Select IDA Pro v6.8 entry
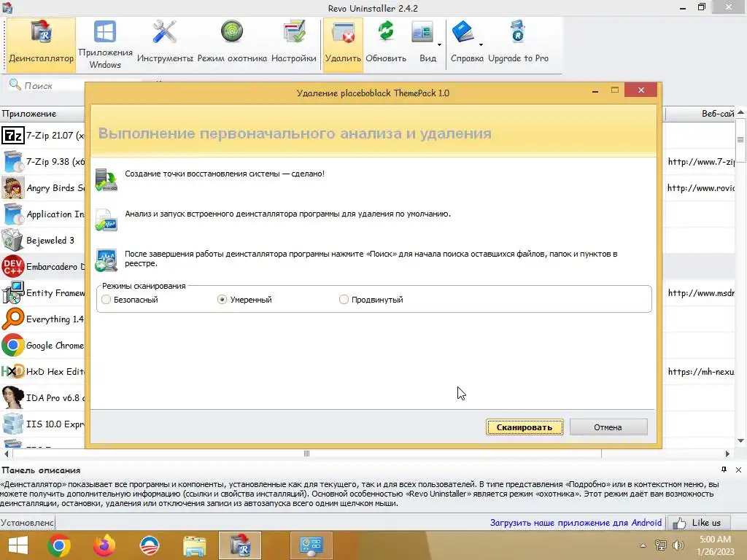Image resolution: width=747 pixels, height=560 pixels. (x=43, y=397)
